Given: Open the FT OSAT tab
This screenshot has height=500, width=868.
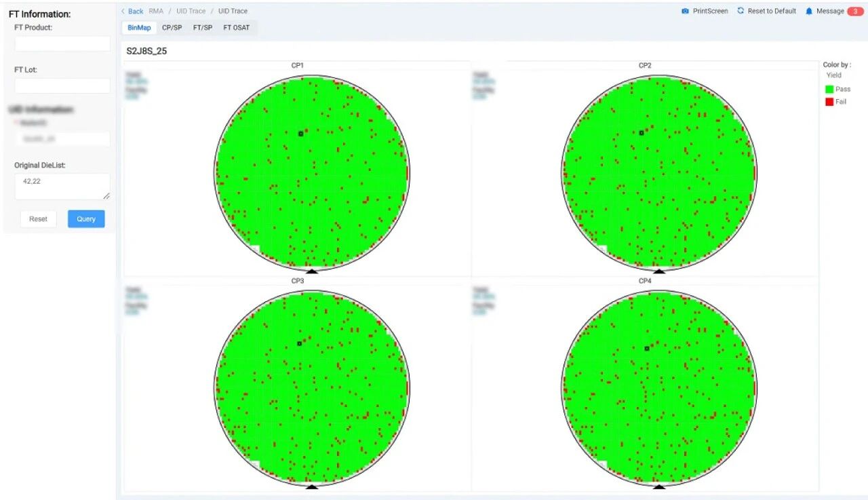Looking at the screenshot, I should pyautogui.click(x=236, y=28).
